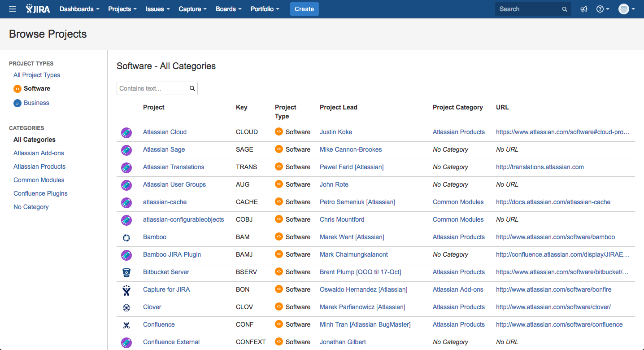
Task: Click the CONFEXT project key cell
Action: [251, 342]
